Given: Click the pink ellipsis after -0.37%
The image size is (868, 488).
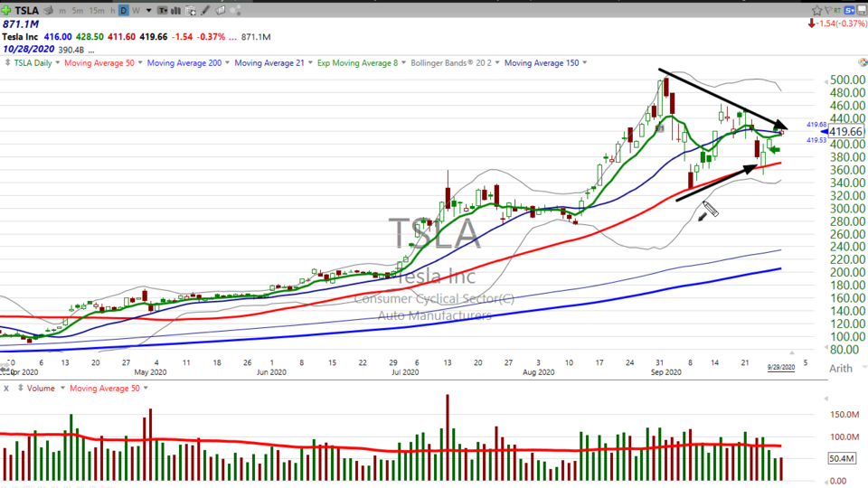Looking at the screenshot, I should (x=233, y=38).
